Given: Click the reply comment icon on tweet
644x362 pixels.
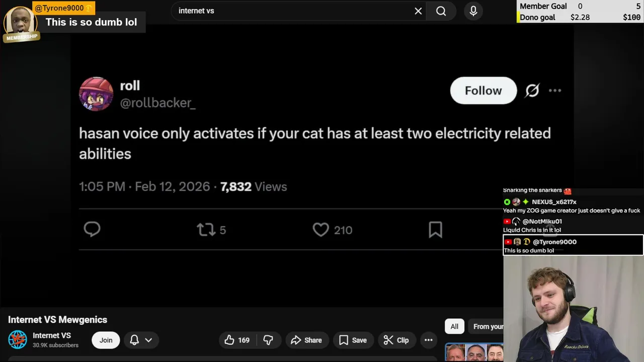Looking at the screenshot, I should [x=92, y=230].
